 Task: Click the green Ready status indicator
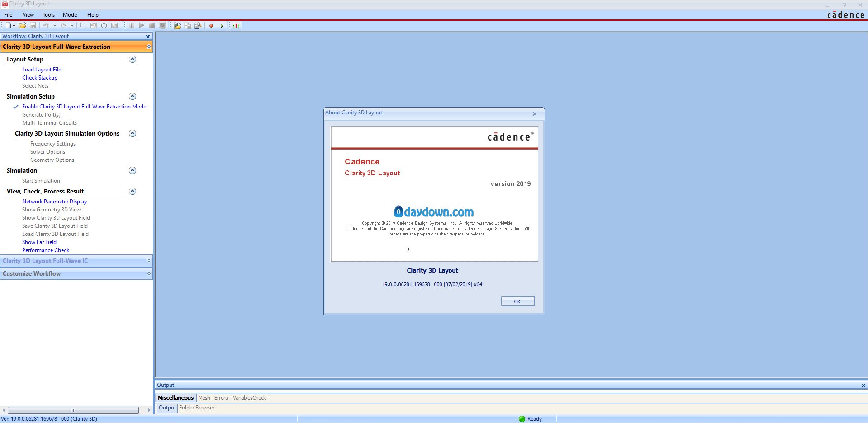coord(522,419)
